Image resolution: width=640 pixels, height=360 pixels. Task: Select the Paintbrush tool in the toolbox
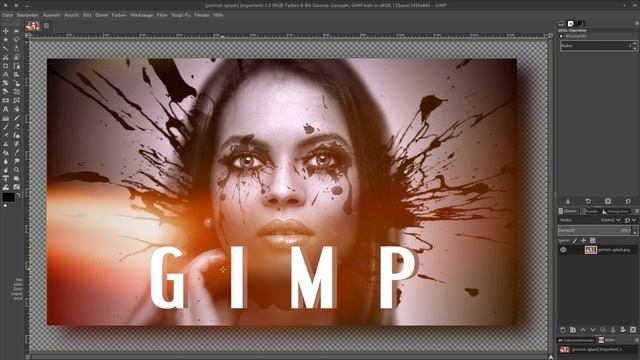5,127
